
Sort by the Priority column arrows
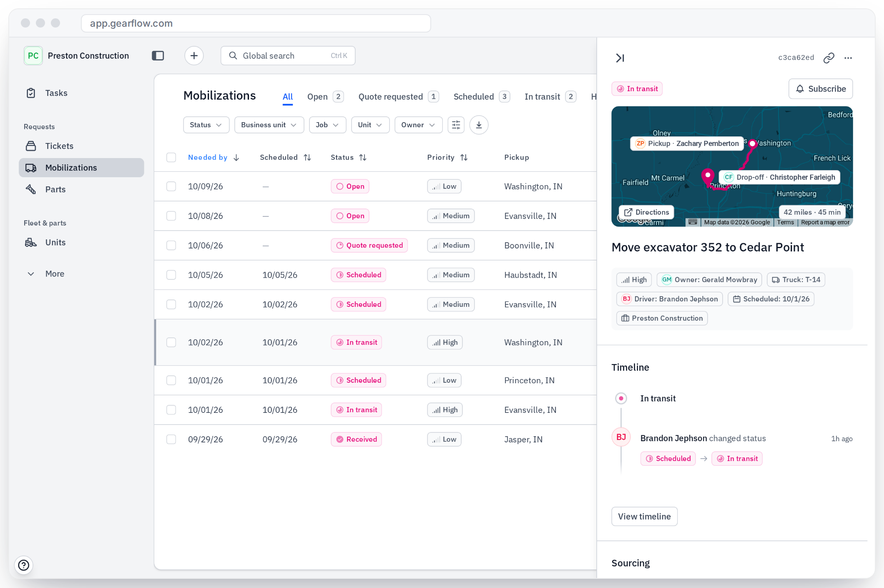coord(464,157)
